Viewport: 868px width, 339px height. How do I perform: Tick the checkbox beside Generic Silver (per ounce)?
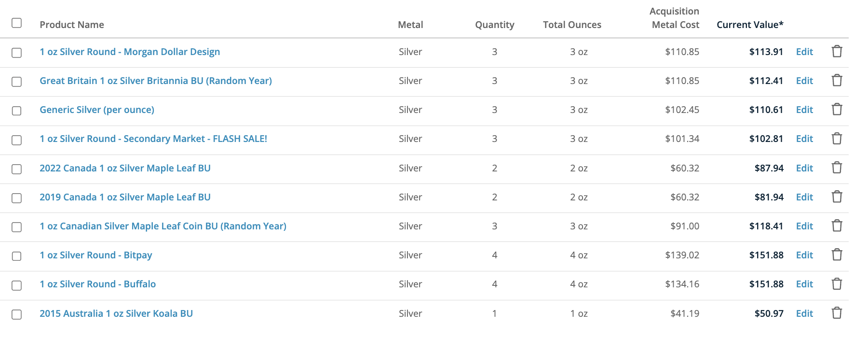click(16, 111)
